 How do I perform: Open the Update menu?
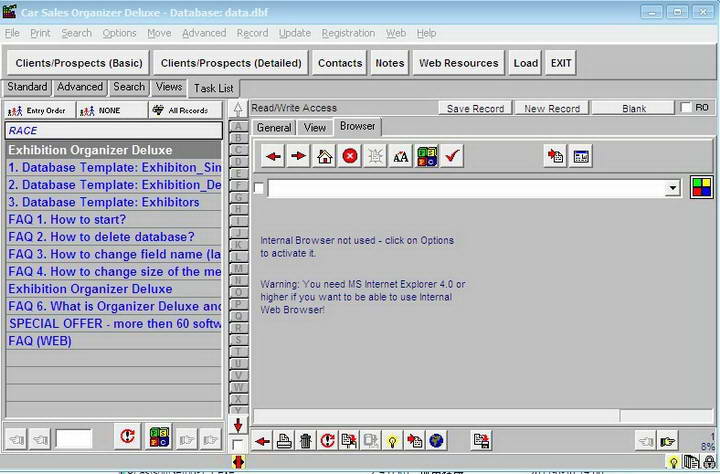[295, 33]
